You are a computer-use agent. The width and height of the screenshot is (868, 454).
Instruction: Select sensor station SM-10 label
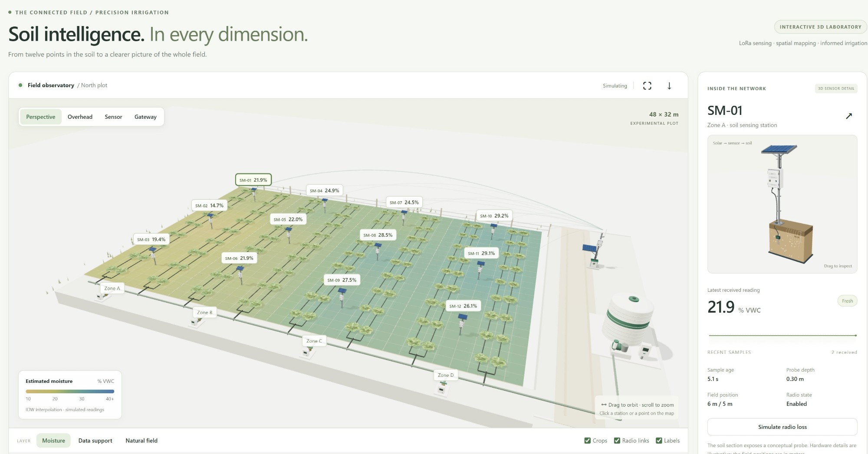coord(494,216)
